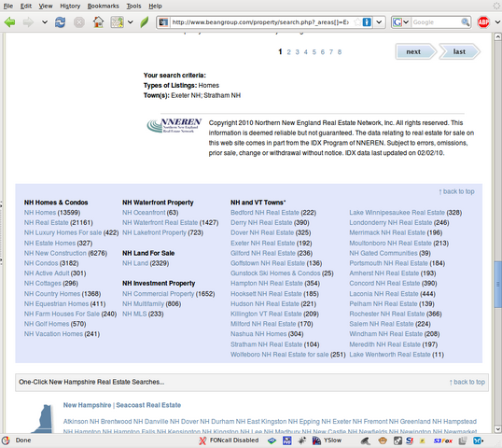Open the Tools menu
This screenshot has width=502, height=448.
click(133, 7)
